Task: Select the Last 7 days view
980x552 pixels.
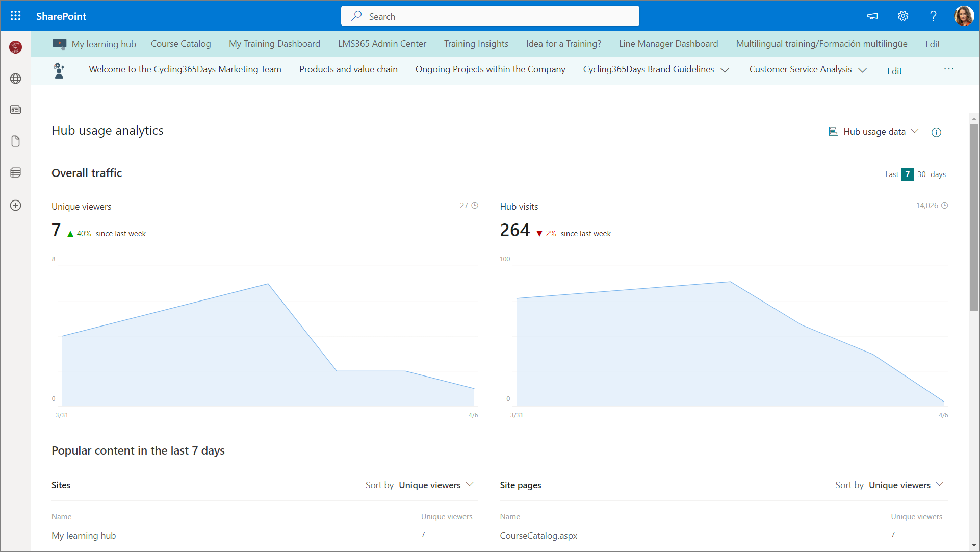Action: point(907,174)
